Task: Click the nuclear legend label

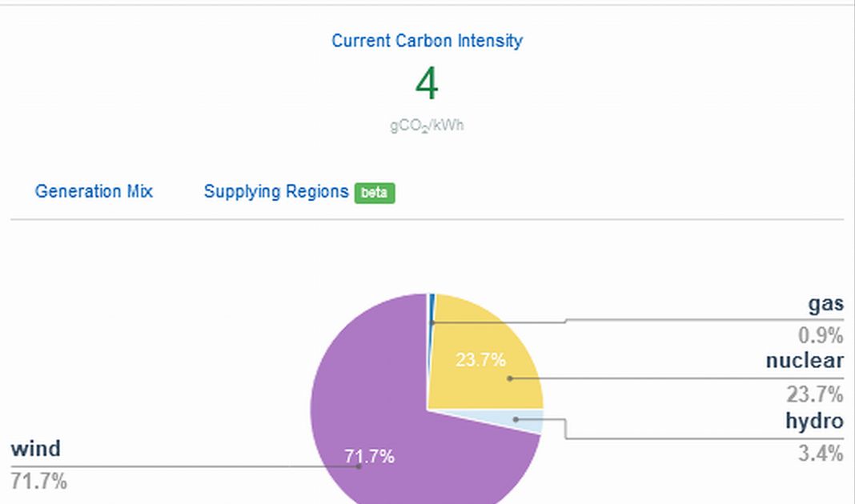Action: (804, 361)
